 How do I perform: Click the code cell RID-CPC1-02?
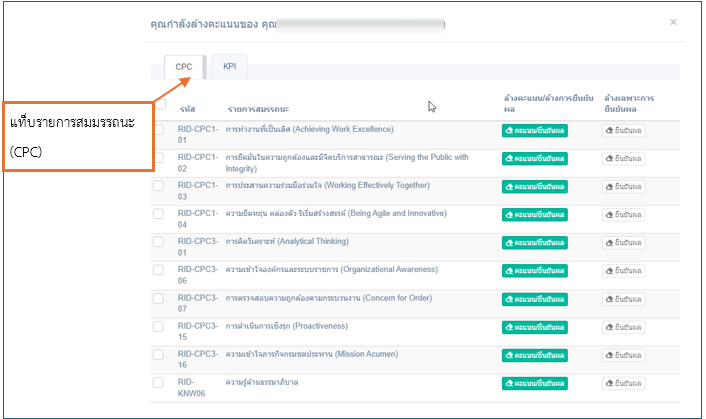click(198, 162)
